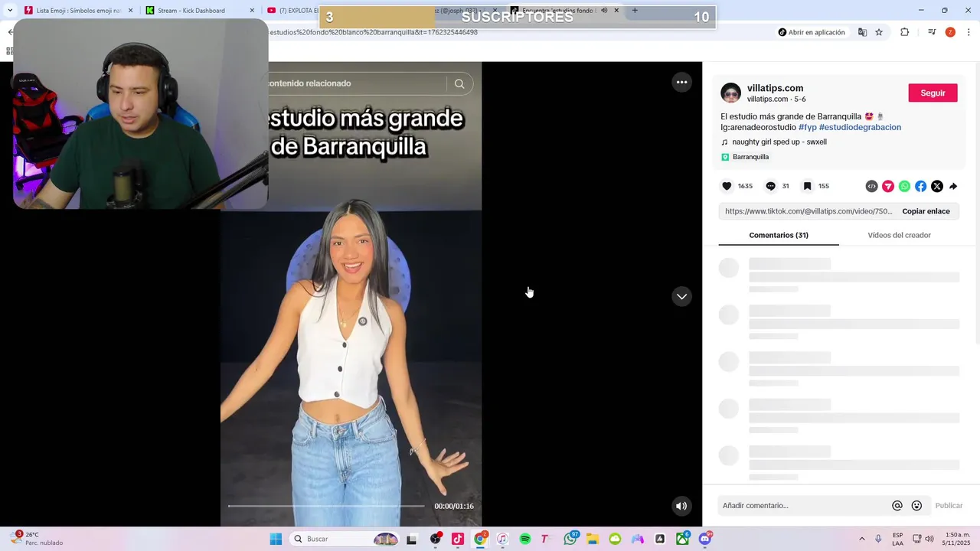This screenshot has width=980, height=551.
Task: Open the Xbox app from the taskbar
Action: click(x=682, y=539)
